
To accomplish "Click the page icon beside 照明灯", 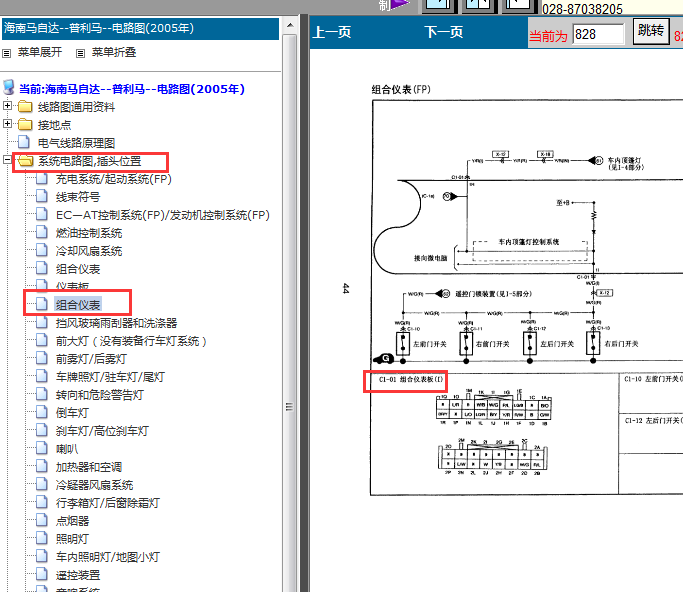I will (x=42, y=538).
